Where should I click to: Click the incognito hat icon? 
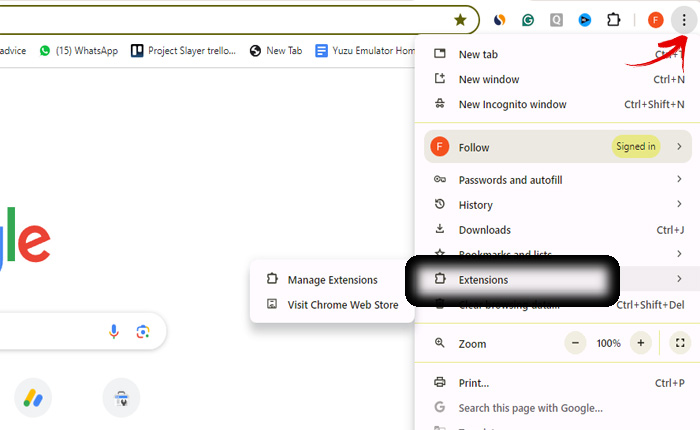pos(440,104)
